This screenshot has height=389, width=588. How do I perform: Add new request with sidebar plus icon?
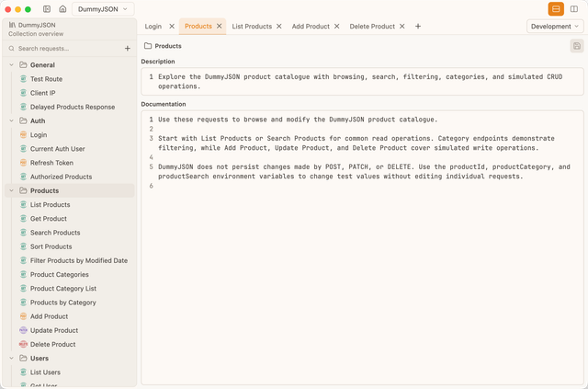click(x=128, y=49)
